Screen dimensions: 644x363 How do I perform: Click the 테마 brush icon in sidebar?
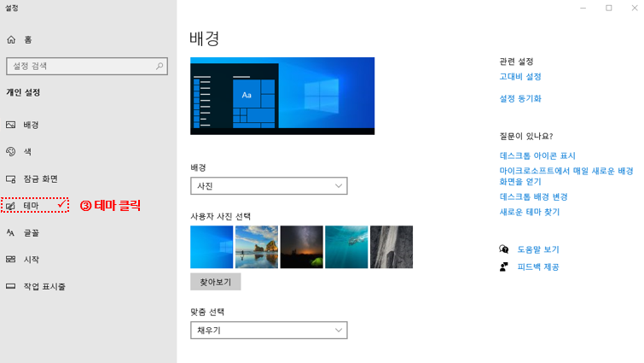tap(11, 206)
